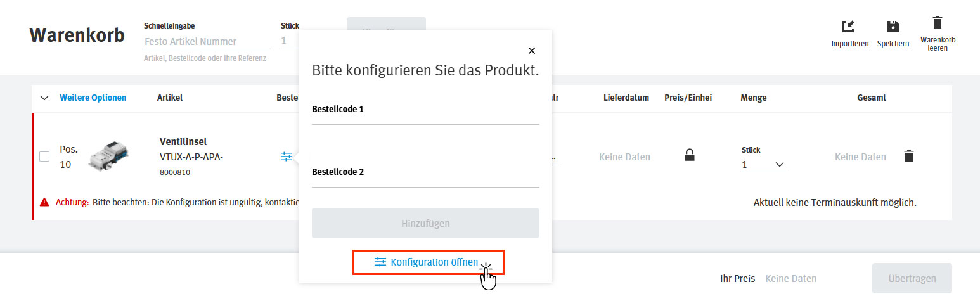Click the Bestellcode 2 input field
This screenshot has width=980, height=301.
pos(425,180)
